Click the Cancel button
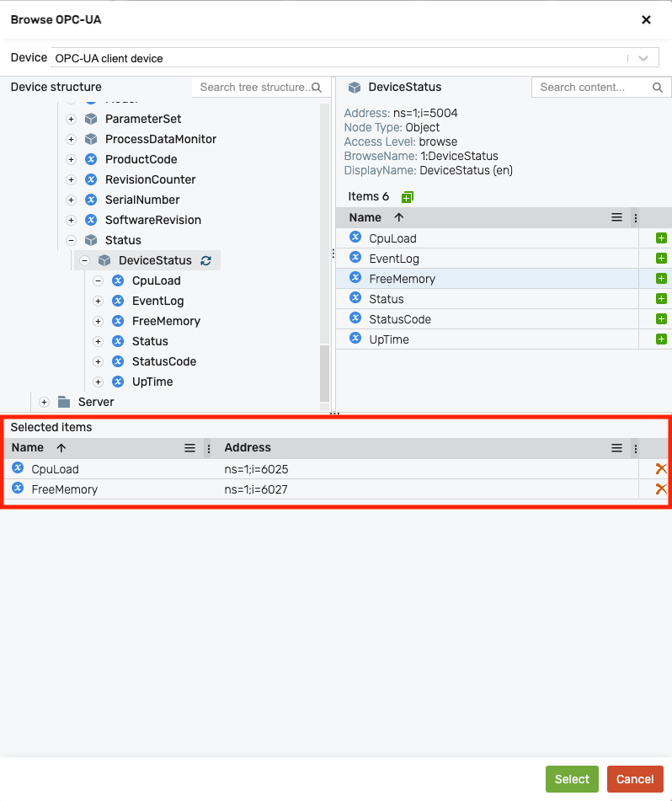The height and width of the screenshot is (801, 672). [635, 779]
